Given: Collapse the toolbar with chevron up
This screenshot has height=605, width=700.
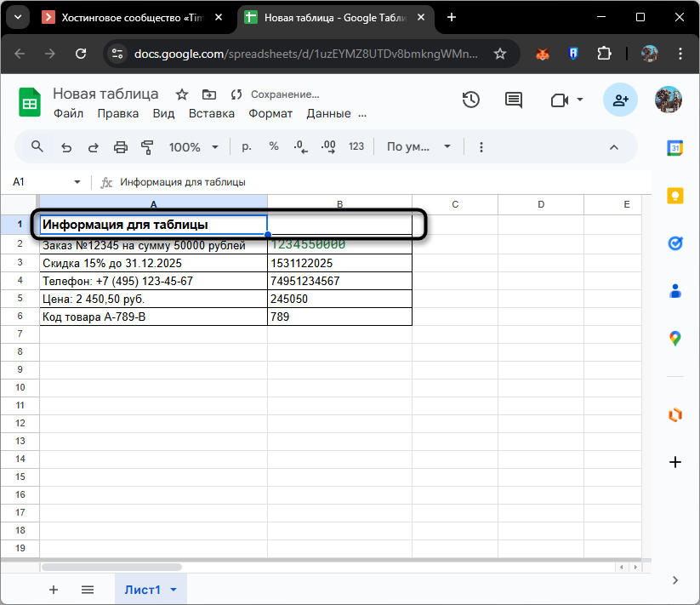Looking at the screenshot, I should (613, 146).
